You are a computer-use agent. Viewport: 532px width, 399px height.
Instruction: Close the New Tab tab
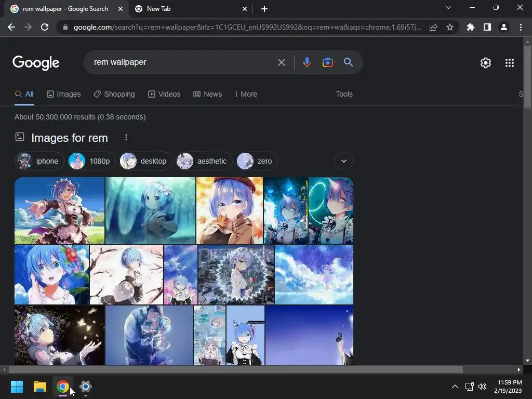click(x=245, y=9)
